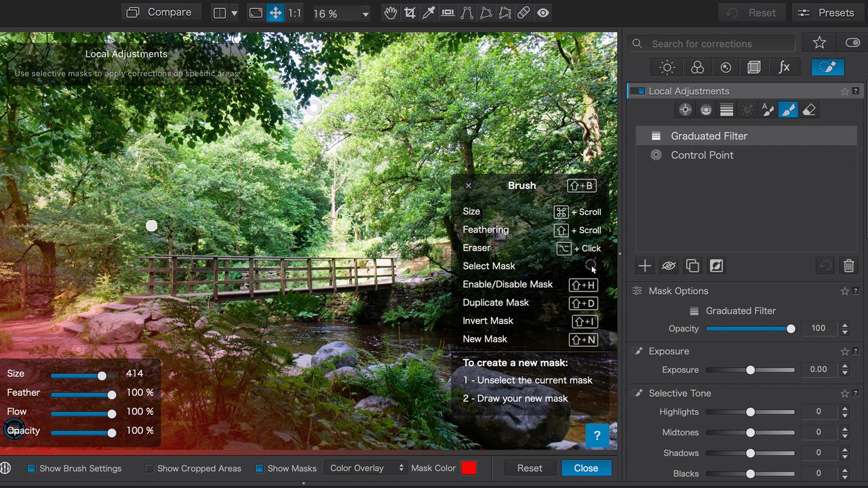
Task: Select the rectangle perspective tool
Action: [x=486, y=13]
